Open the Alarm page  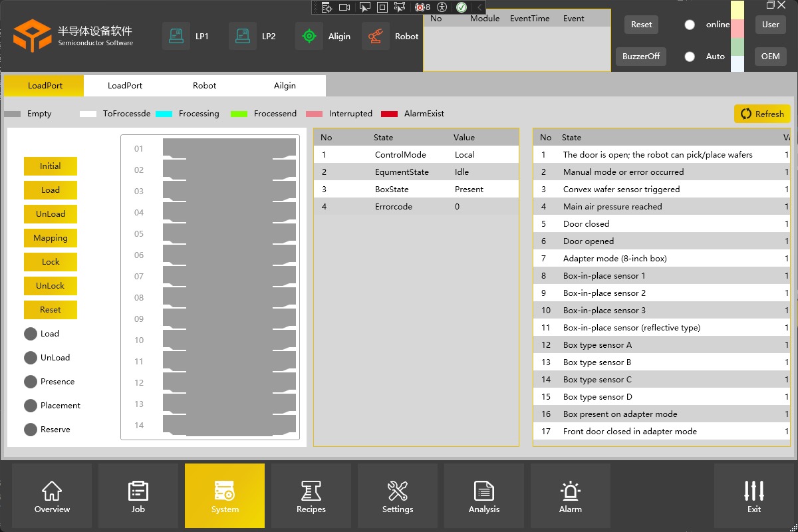pos(571,496)
